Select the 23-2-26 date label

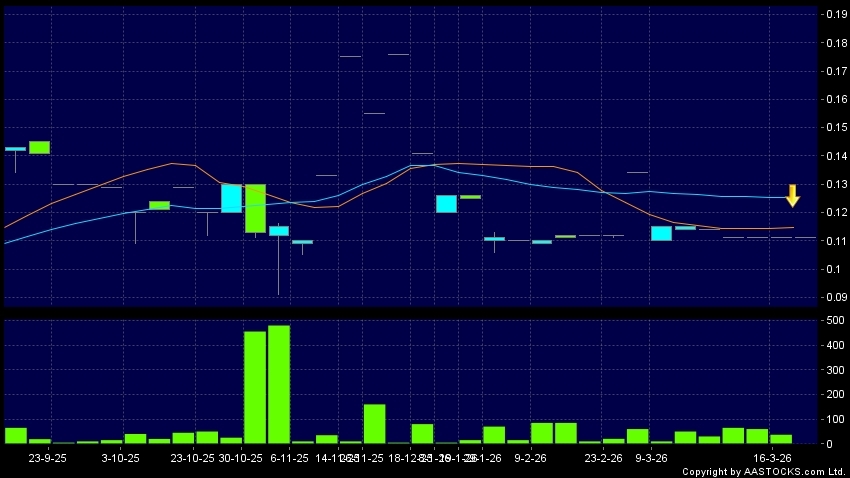click(603, 457)
